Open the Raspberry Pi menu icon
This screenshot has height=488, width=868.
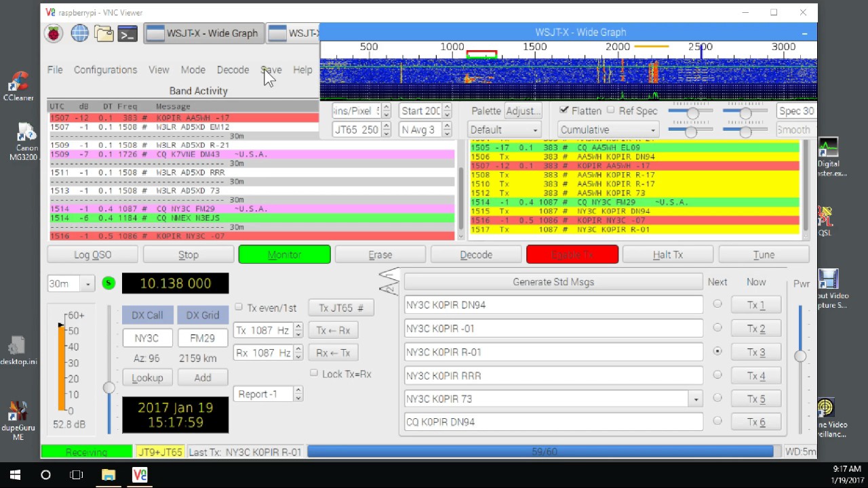pos(54,33)
